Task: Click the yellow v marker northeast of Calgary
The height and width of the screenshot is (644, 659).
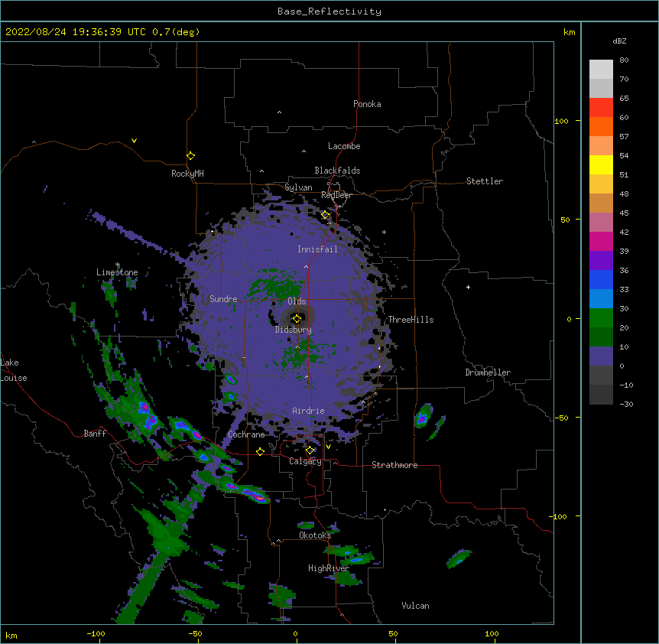Action: (328, 447)
